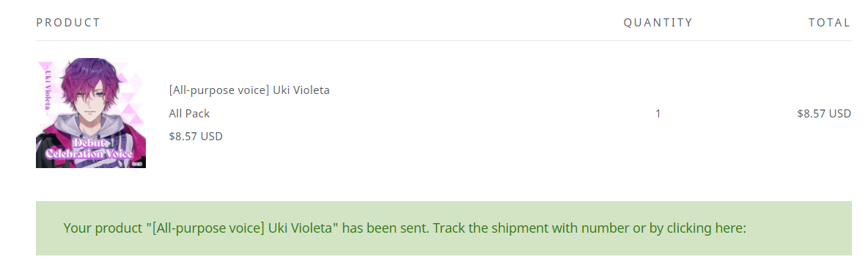Screen dimensions: 868x265
Task: Click "has been sent" text in banner
Action: [x=386, y=228]
